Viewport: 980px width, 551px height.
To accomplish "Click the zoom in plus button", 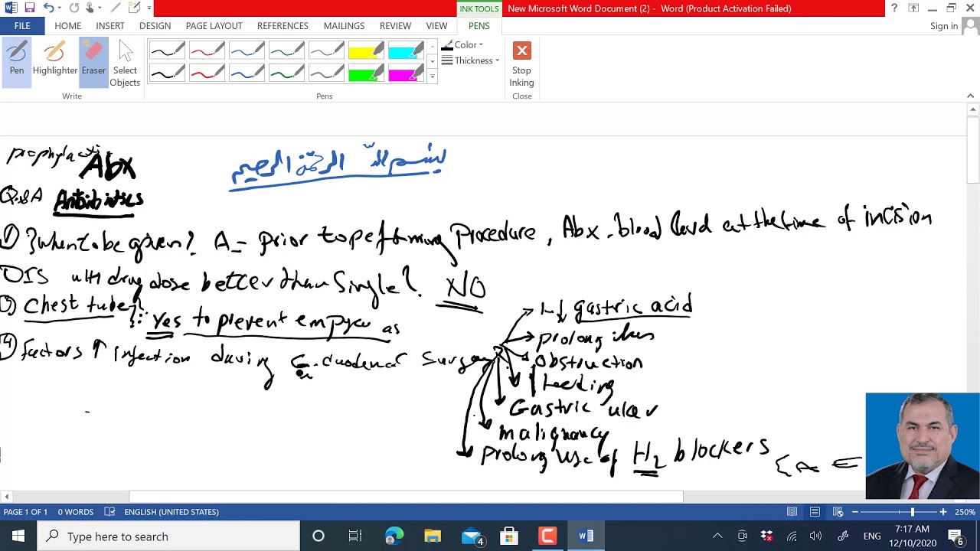I will 943,512.
